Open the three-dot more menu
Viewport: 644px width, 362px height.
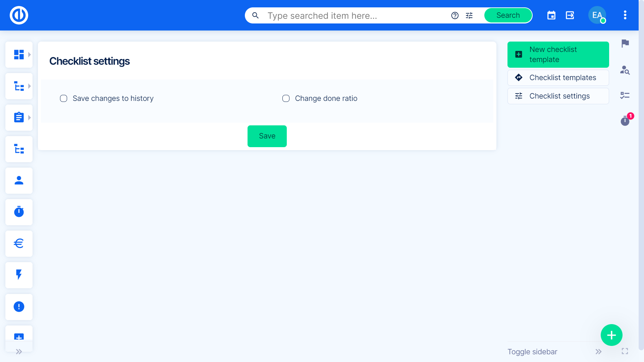pyautogui.click(x=625, y=15)
